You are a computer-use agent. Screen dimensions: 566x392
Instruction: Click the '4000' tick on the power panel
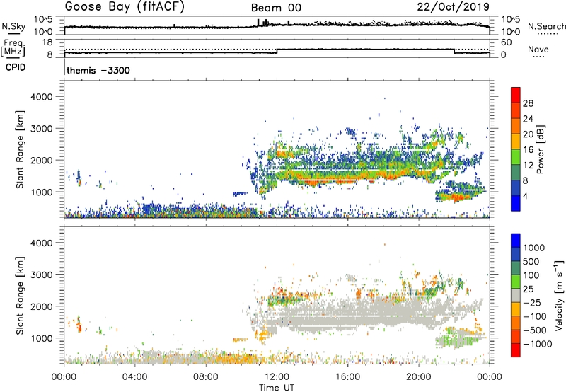coord(42,97)
